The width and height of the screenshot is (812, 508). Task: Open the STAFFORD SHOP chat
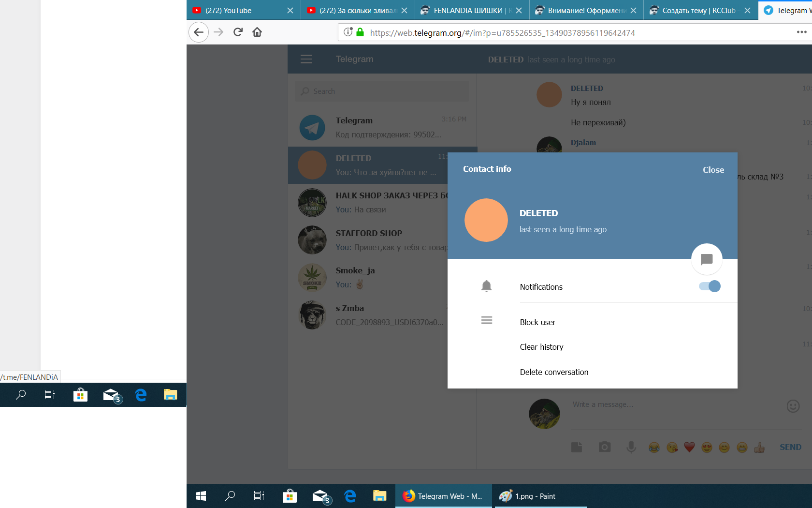(x=368, y=240)
